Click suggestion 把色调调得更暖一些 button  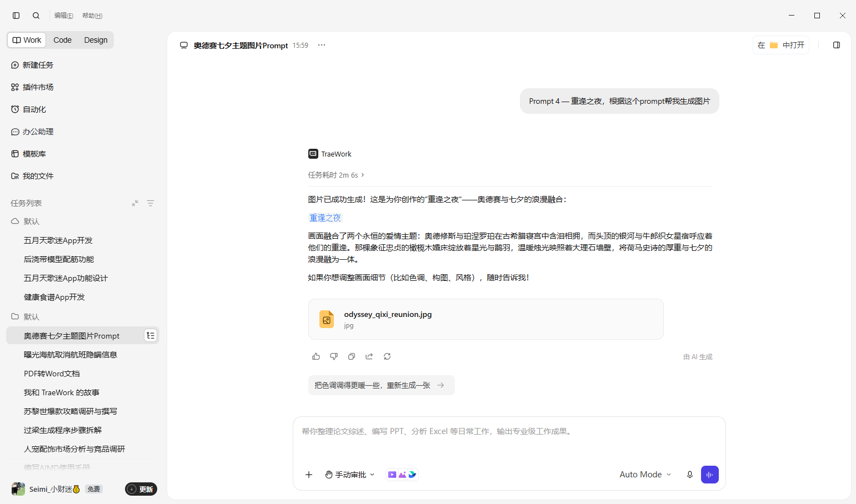381,385
